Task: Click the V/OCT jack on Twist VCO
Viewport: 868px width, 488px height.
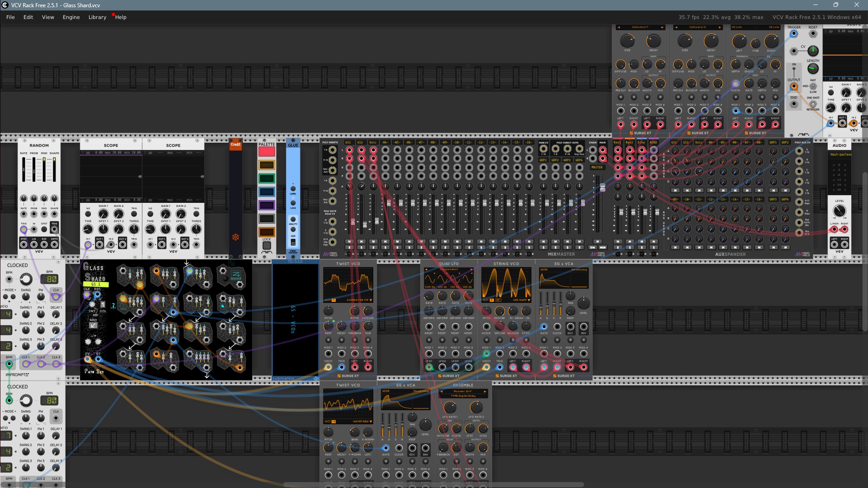Action: click(x=328, y=367)
